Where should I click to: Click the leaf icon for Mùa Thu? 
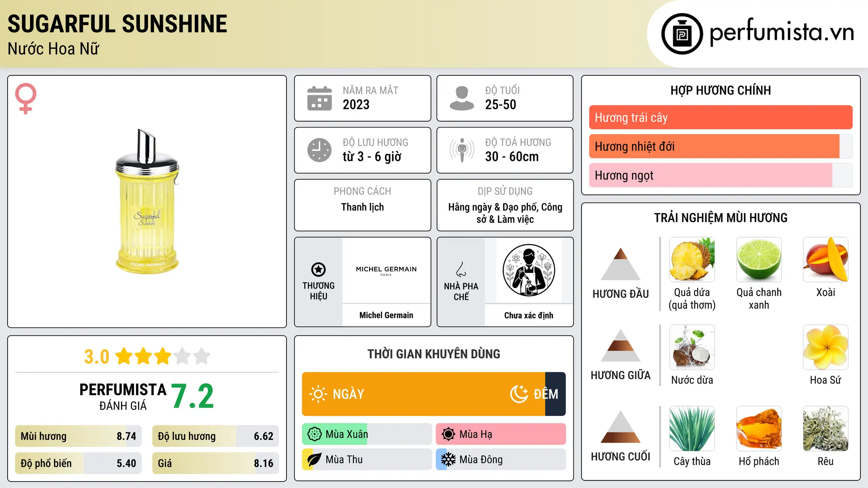314,460
